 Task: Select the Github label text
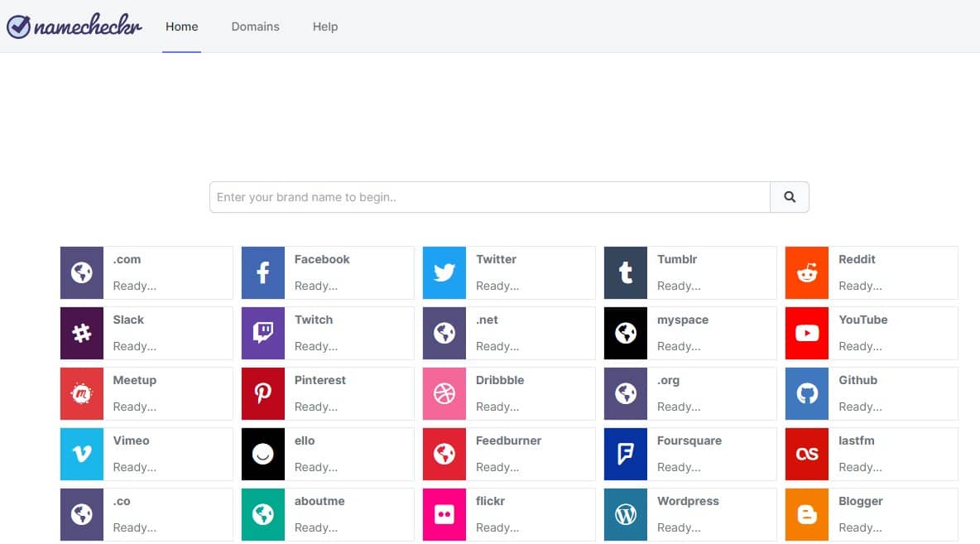858,380
